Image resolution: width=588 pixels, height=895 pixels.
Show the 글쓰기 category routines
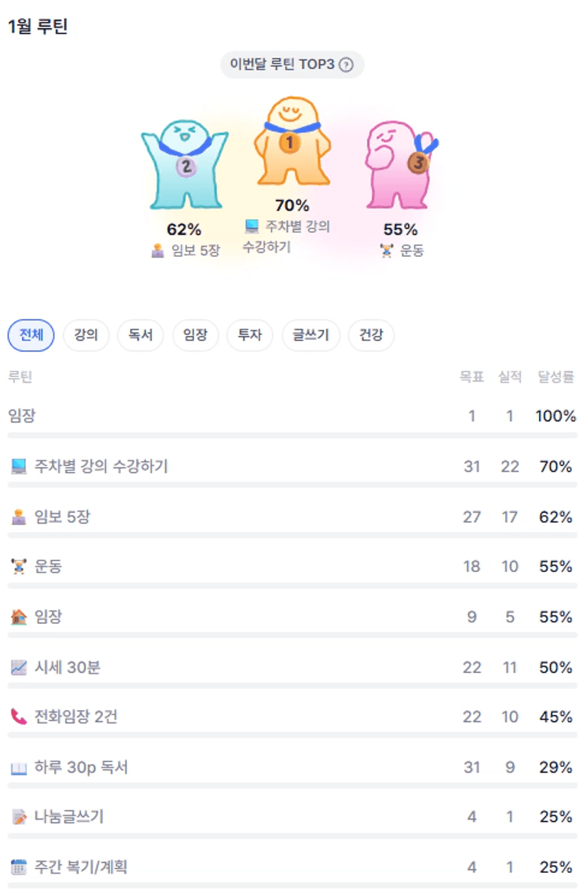click(311, 335)
